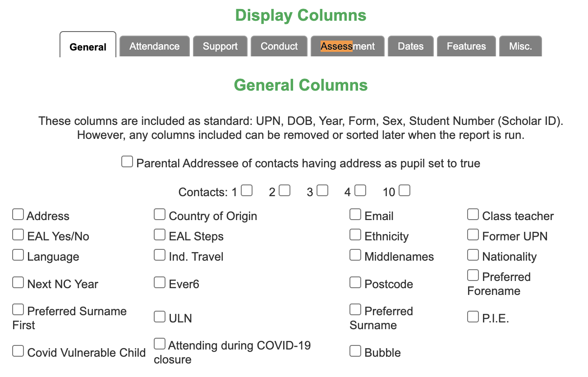The width and height of the screenshot is (588, 377).
Task: Open the Features tab
Action: pyautogui.click(x=466, y=46)
